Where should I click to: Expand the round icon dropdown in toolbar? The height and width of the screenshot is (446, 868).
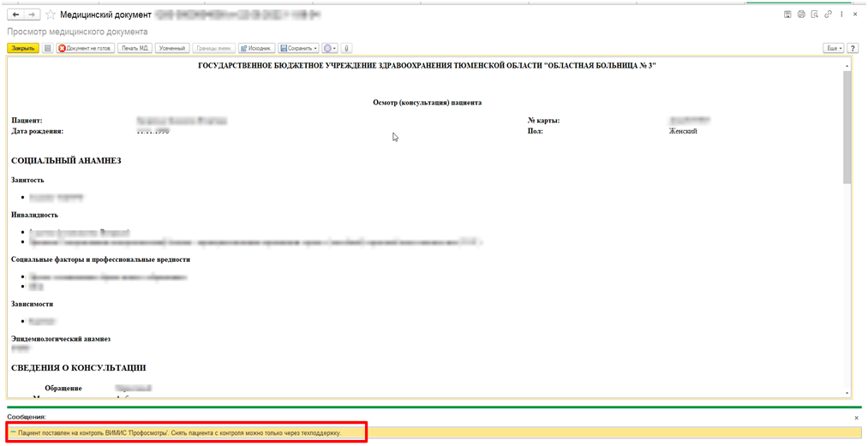tap(330, 48)
